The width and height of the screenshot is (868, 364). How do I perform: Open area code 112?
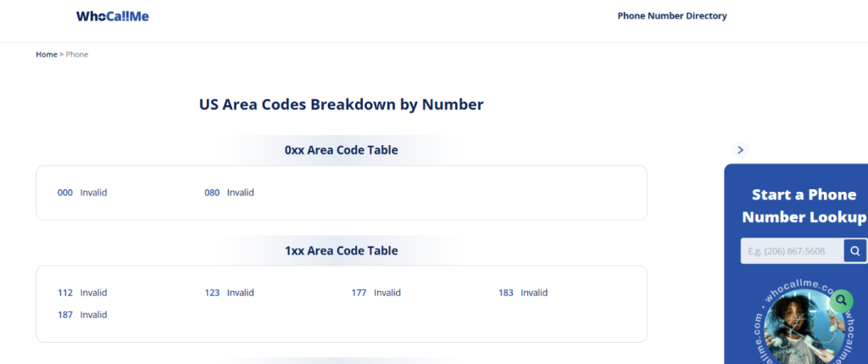64,293
